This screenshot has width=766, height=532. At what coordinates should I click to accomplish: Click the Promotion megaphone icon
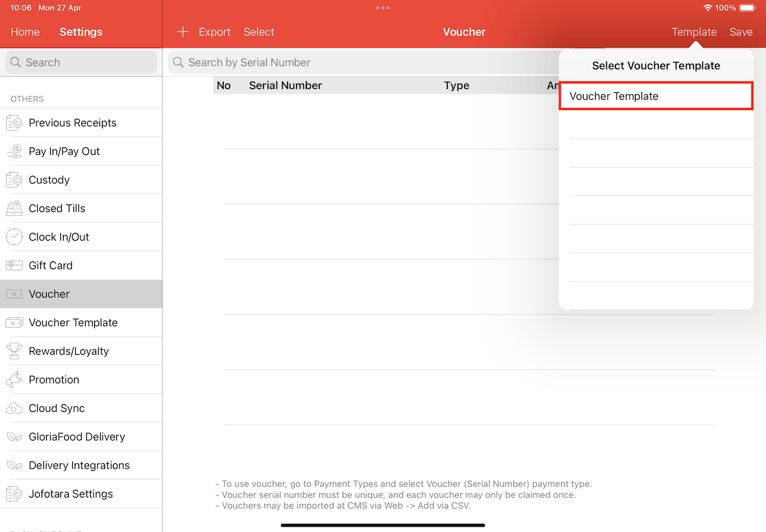[14, 380]
